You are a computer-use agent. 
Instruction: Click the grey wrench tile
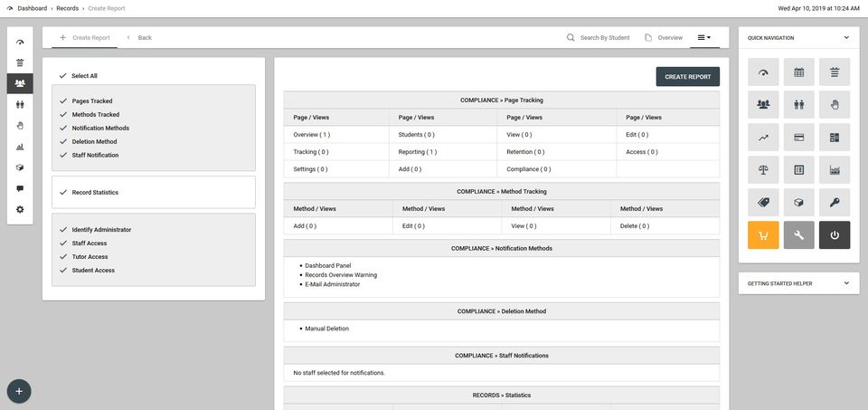click(798, 235)
